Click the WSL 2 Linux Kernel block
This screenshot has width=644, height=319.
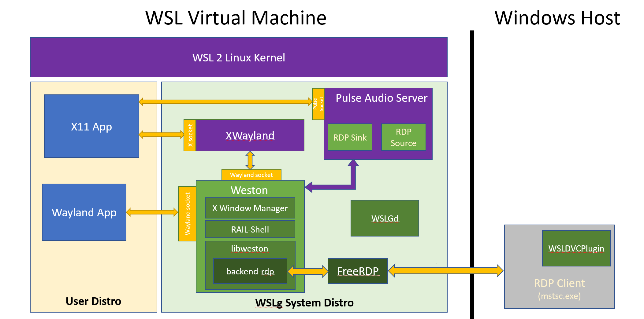click(x=239, y=57)
